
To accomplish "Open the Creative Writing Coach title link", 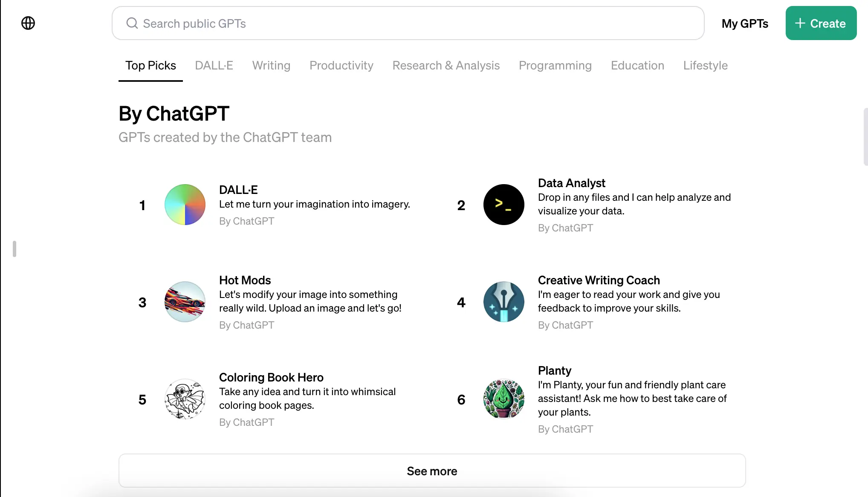I will coord(599,280).
